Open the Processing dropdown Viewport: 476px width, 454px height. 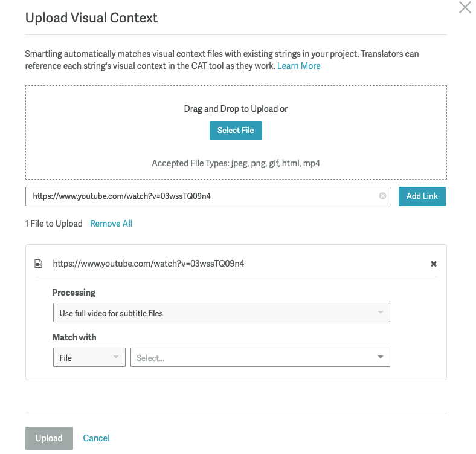(221, 313)
